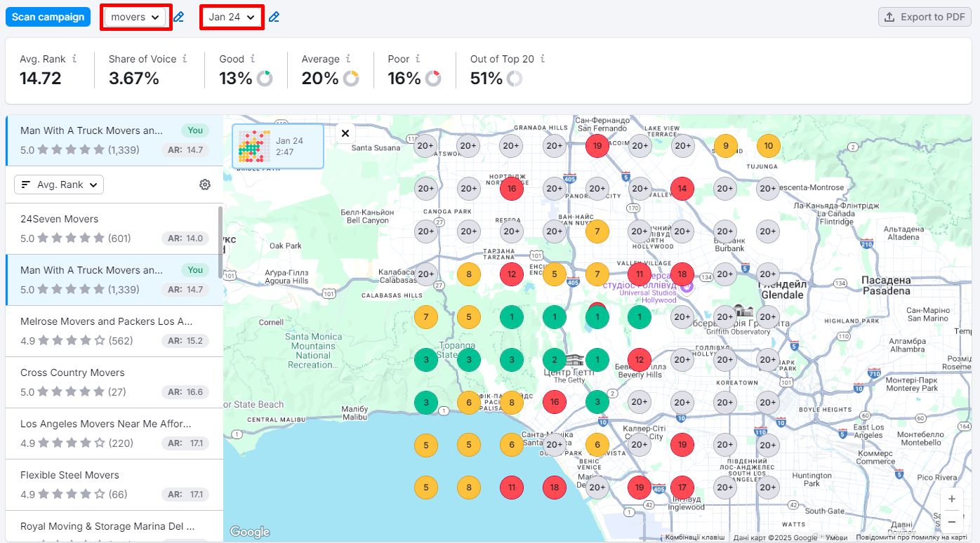
Task: Click the 20% Average value
Action: tap(320, 79)
